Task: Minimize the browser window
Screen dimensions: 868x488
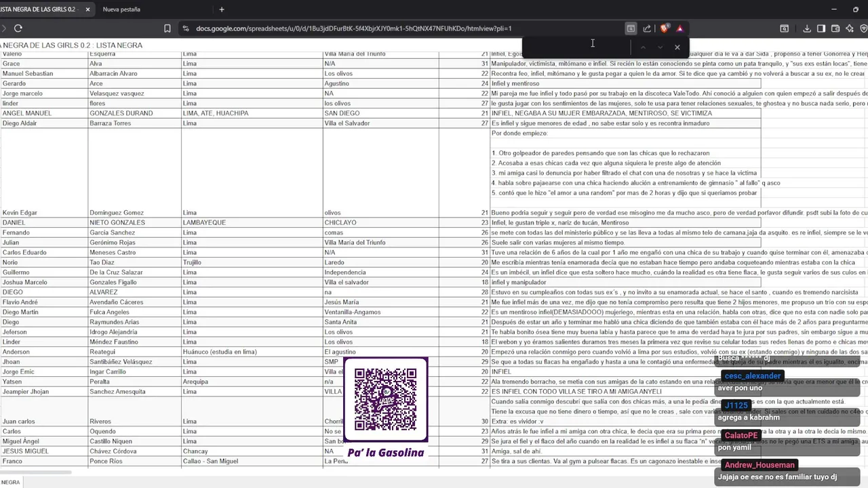Action: tap(835, 9)
